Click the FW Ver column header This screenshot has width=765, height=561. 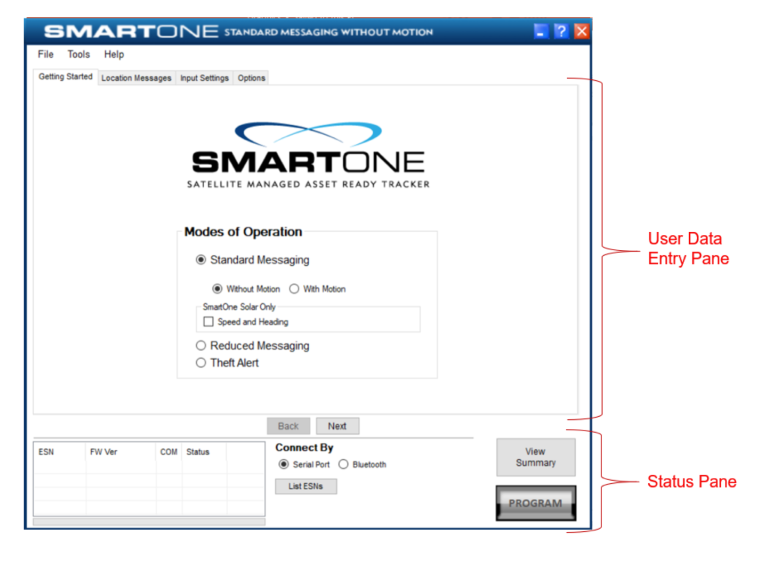[121, 452]
